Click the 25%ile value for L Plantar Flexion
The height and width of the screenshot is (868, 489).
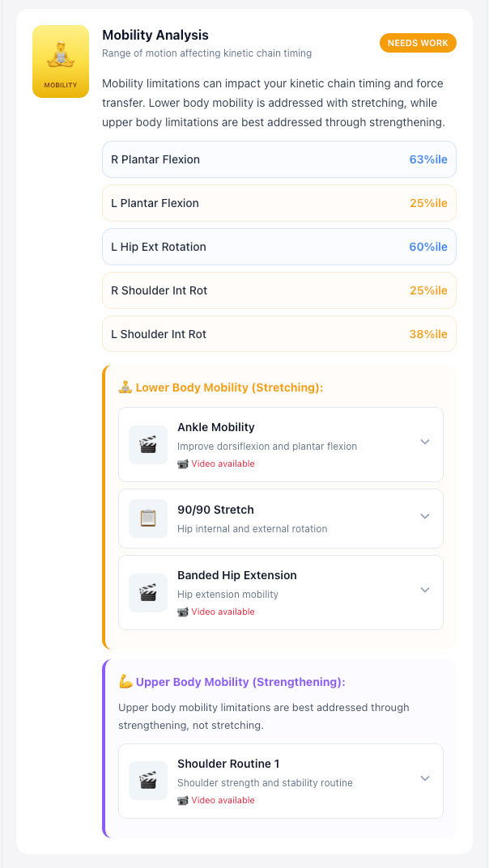427,203
